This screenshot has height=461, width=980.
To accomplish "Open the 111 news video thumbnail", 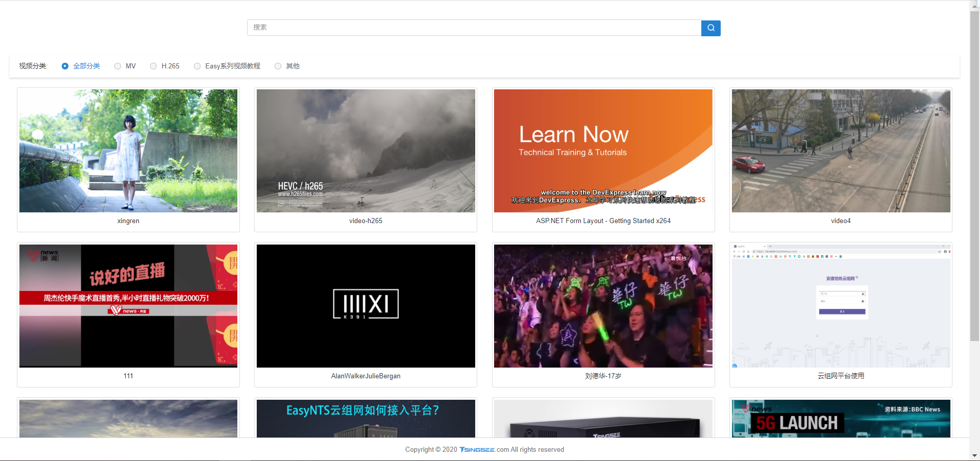I will pyautogui.click(x=128, y=306).
